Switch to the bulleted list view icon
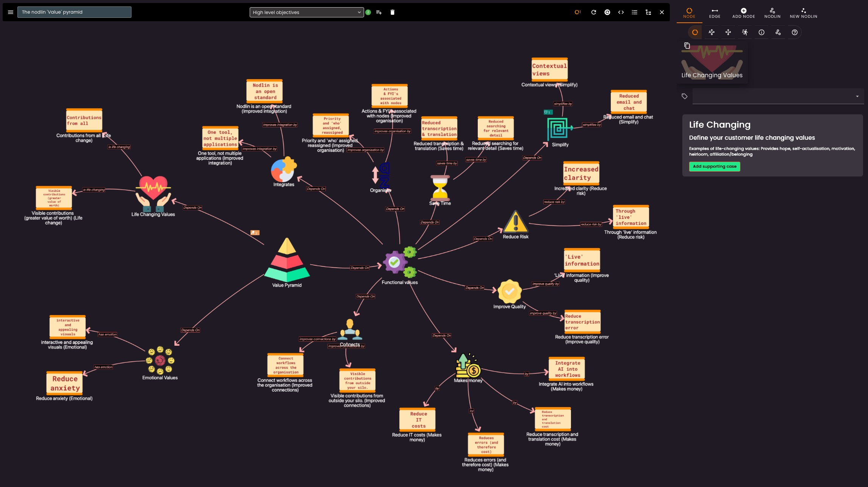The width and height of the screenshot is (868, 487). 634,12
